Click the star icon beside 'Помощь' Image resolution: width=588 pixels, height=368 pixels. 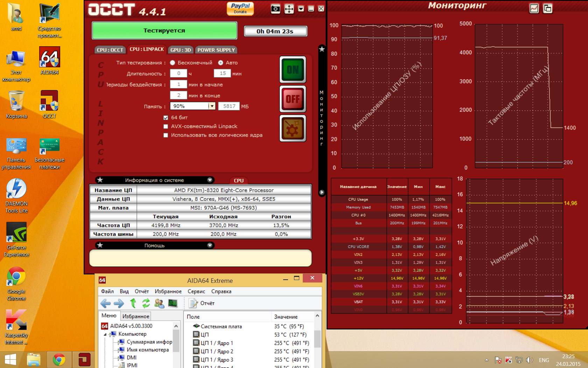tap(100, 245)
